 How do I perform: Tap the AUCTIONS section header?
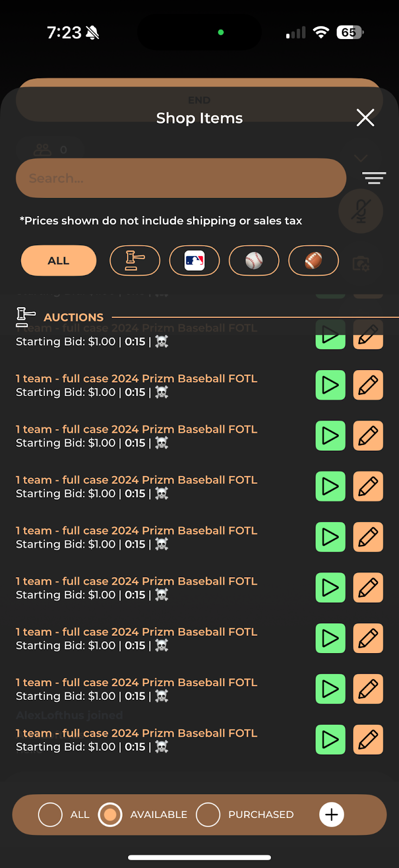73,317
